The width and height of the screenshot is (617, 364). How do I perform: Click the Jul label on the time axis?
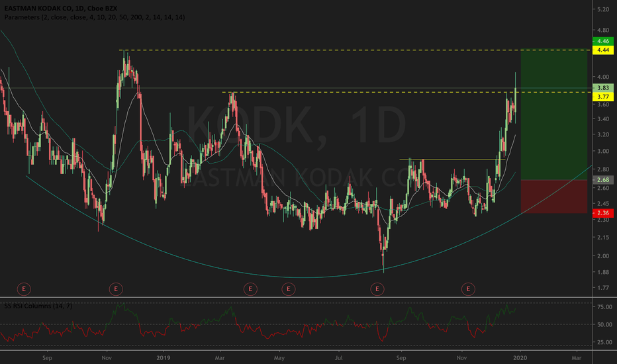click(x=338, y=357)
